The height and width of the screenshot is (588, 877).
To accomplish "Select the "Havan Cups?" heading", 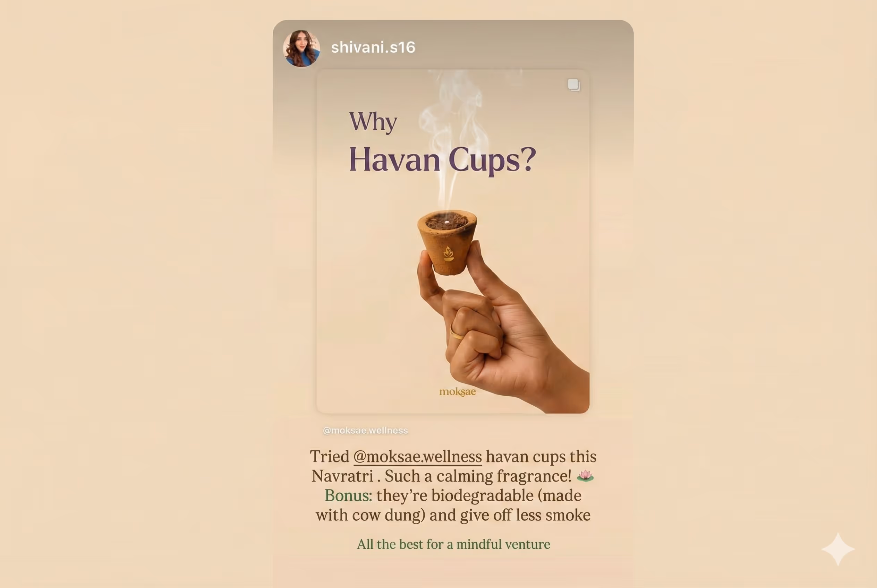I will 442,160.
